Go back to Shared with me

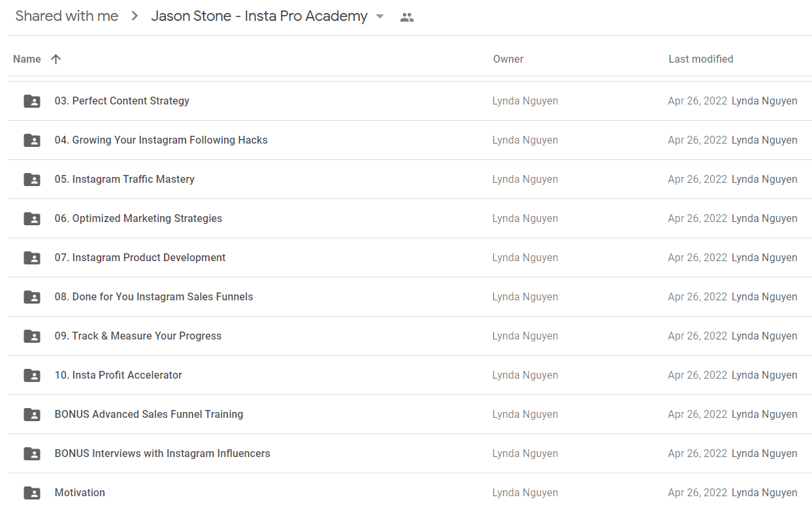point(67,16)
